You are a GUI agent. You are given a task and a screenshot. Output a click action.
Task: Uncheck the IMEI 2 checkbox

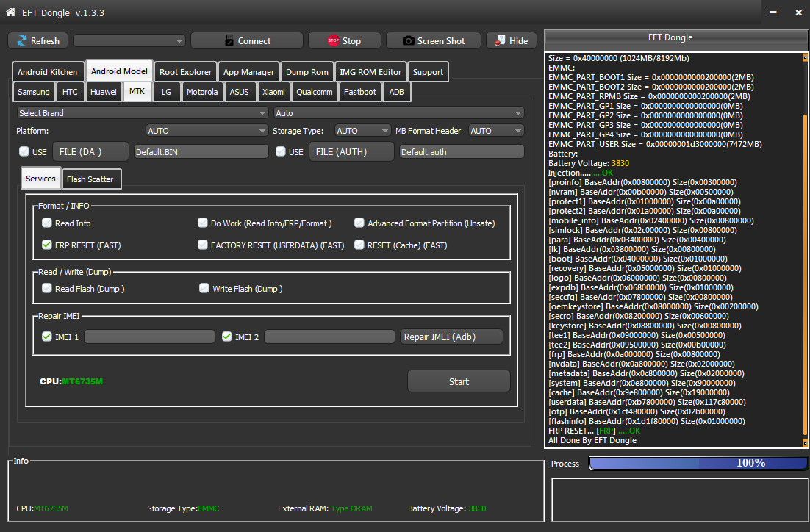tap(227, 337)
